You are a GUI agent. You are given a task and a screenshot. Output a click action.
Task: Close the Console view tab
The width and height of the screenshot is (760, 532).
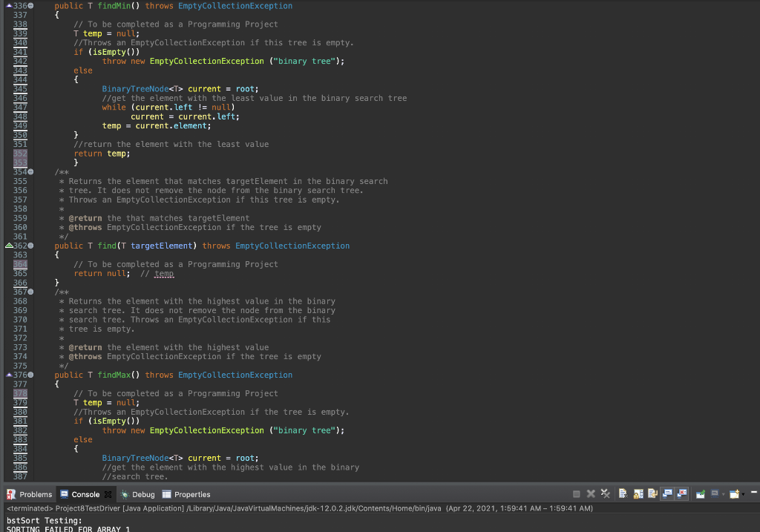pyautogui.click(x=108, y=494)
